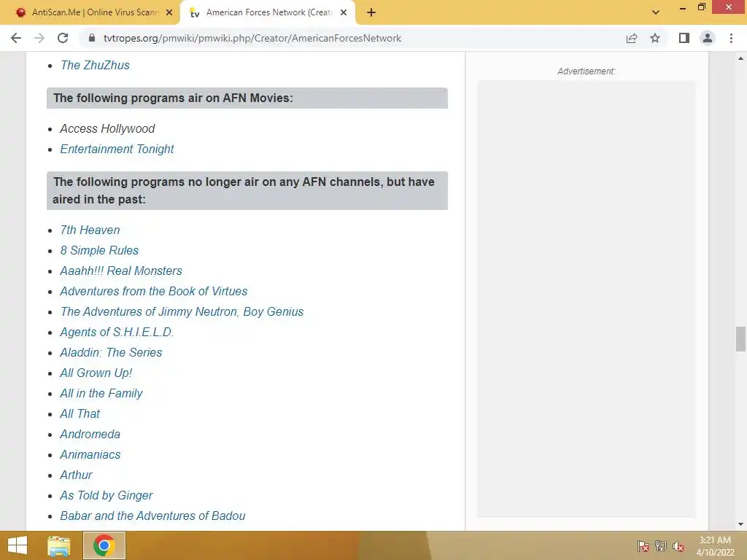
Task: Collapse the AFN Movies programs folder header
Action: [x=247, y=98]
